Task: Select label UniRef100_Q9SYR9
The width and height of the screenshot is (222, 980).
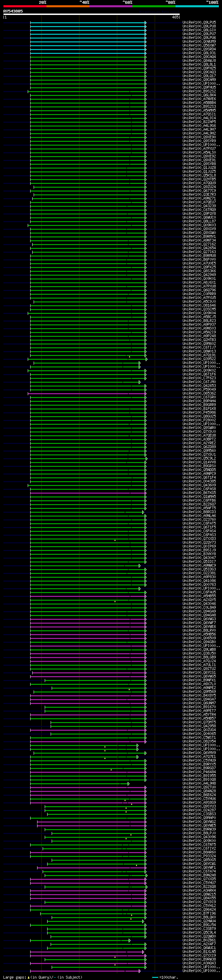Action: point(199,141)
